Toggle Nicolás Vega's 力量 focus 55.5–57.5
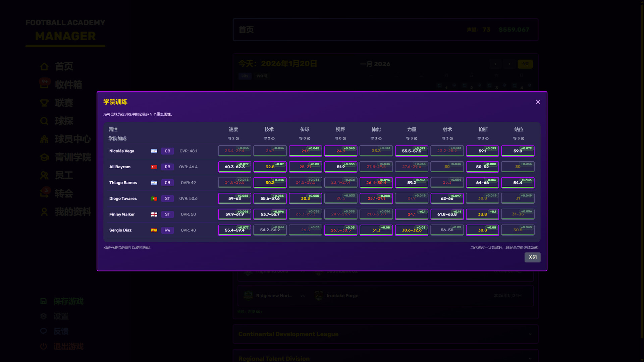The height and width of the screenshot is (362, 644). (x=412, y=151)
